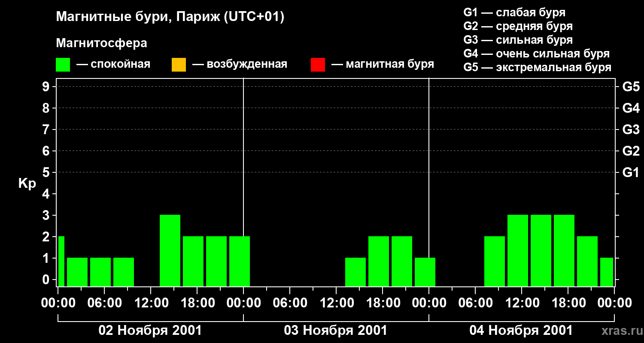Select legend line 'G5 — экстремальная буря'
Viewport: 644px width, 343px height.
[x=538, y=68]
